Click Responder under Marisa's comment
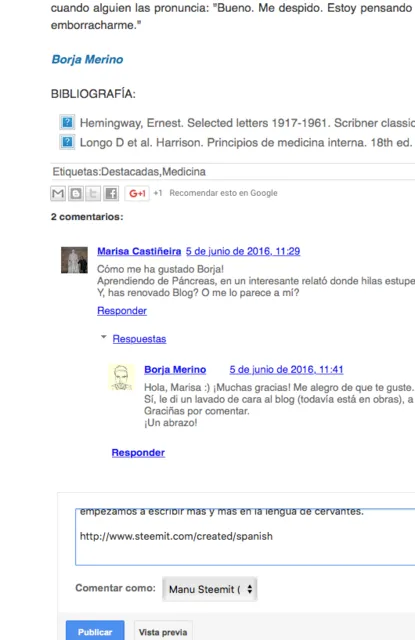 pos(122,311)
